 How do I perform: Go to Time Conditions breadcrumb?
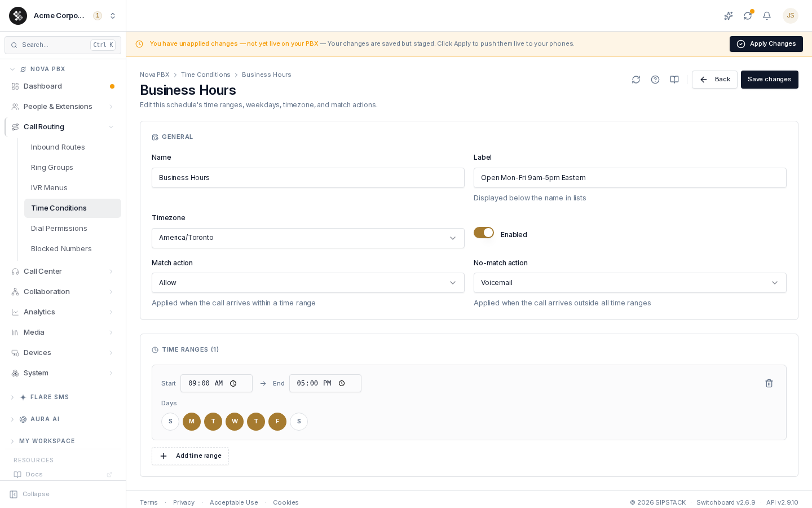pos(206,75)
